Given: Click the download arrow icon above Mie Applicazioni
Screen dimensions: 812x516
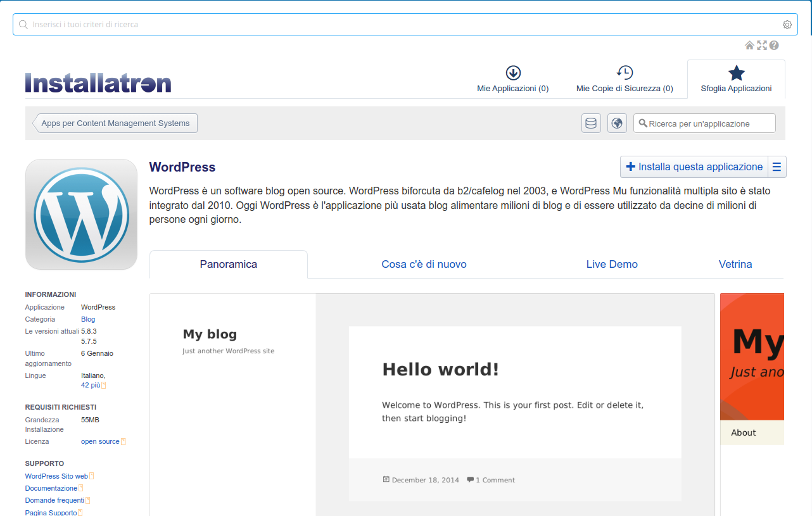Looking at the screenshot, I should click(513, 73).
